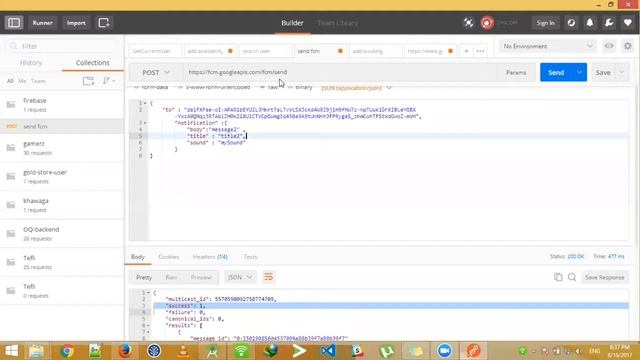Screen dimensions: 640x360
Task: Open the OQ backend collection
Action: coord(62,233)
